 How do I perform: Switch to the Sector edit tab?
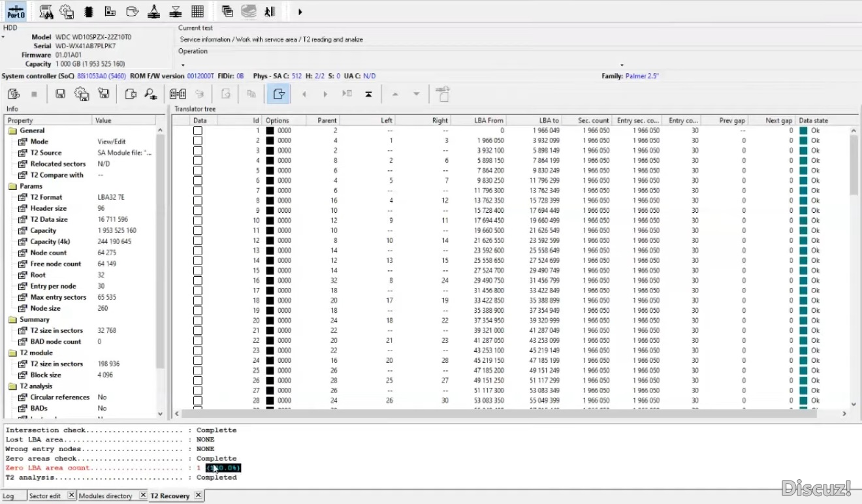(x=45, y=496)
